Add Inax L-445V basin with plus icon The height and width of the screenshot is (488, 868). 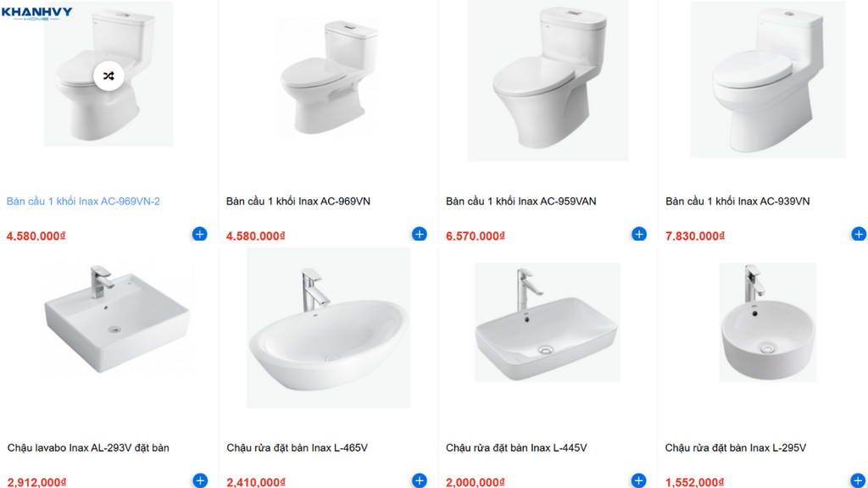[x=639, y=480]
